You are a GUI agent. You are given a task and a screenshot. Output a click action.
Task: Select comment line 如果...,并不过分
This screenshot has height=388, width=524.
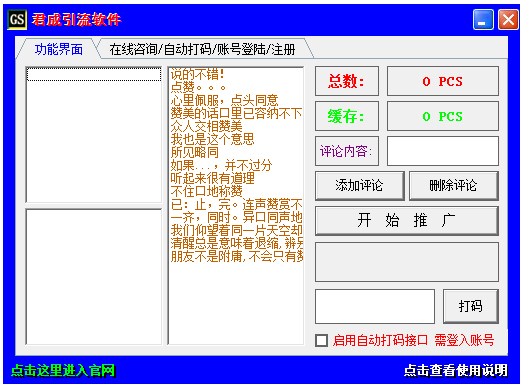221,165
